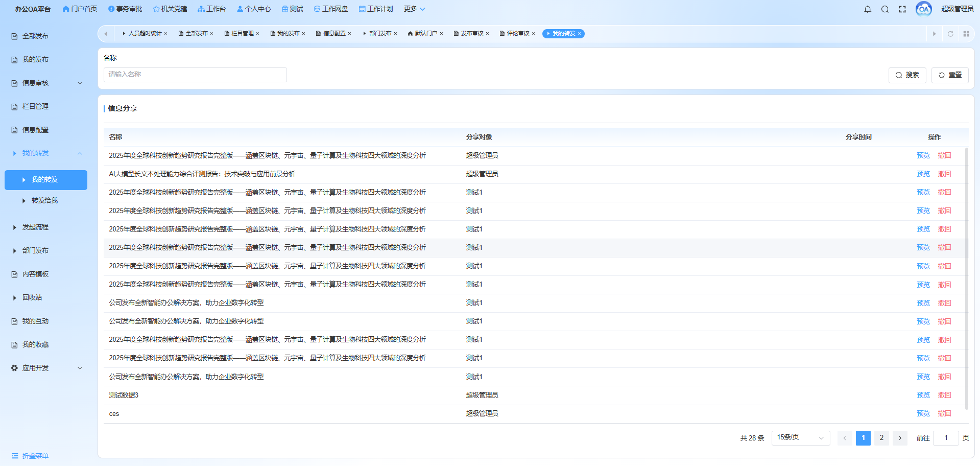Open the OA user avatar
The width and height of the screenshot is (980, 466).
(924, 9)
